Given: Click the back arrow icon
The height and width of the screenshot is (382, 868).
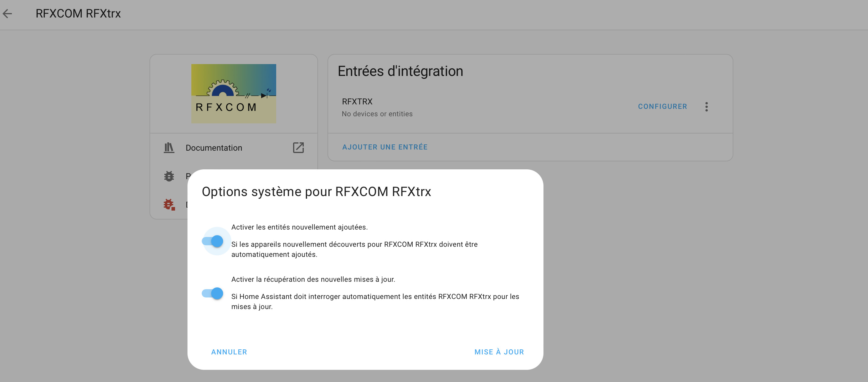Looking at the screenshot, I should click(x=7, y=13).
